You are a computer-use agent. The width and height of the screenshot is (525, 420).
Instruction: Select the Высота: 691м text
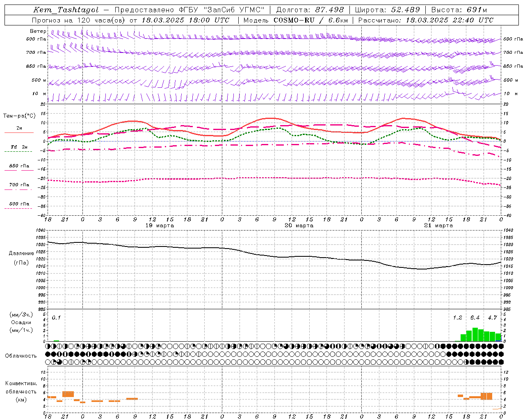click(459, 10)
